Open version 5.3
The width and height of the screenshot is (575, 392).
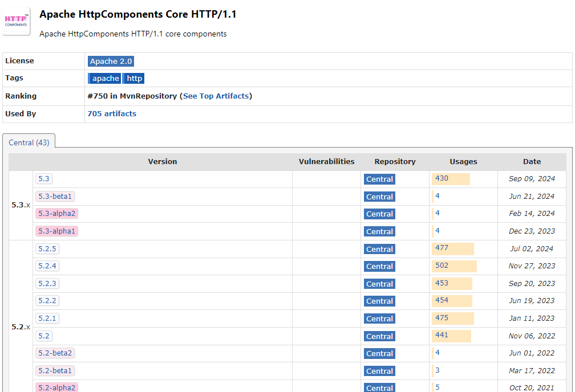[x=44, y=179]
